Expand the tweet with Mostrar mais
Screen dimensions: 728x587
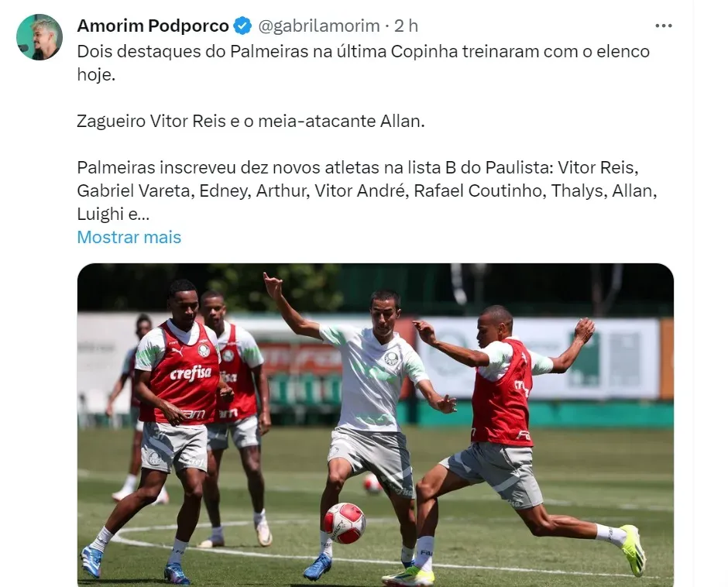click(x=129, y=237)
